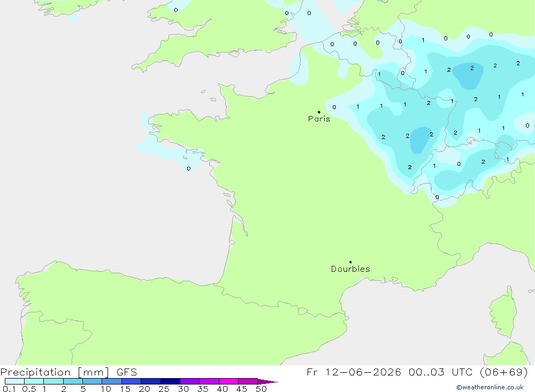Click the 0 value just east of Paris
The width and height of the screenshot is (535, 392).
[334, 107]
